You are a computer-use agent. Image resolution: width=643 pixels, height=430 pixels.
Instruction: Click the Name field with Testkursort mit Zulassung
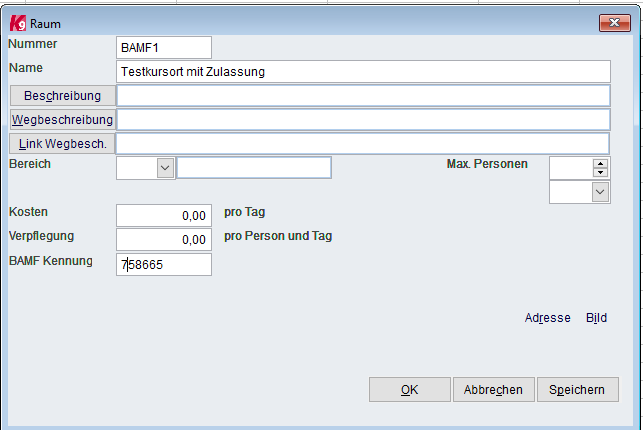coord(363,72)
